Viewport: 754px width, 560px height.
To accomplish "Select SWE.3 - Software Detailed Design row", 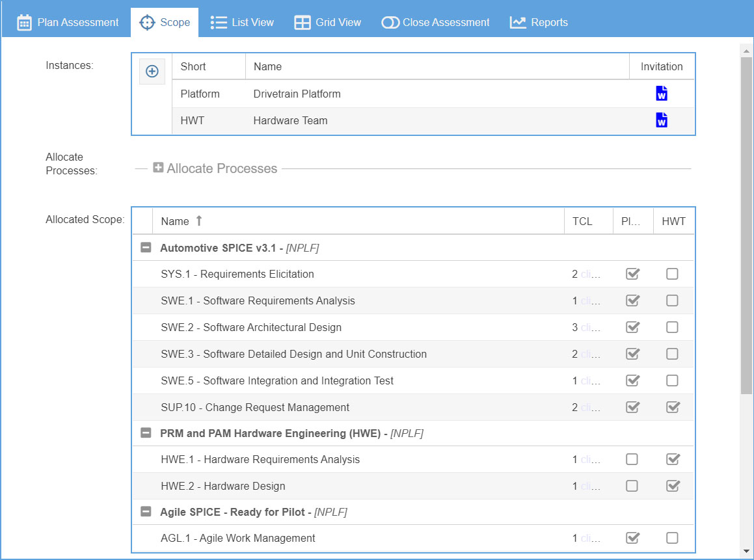I will (414, 354).
